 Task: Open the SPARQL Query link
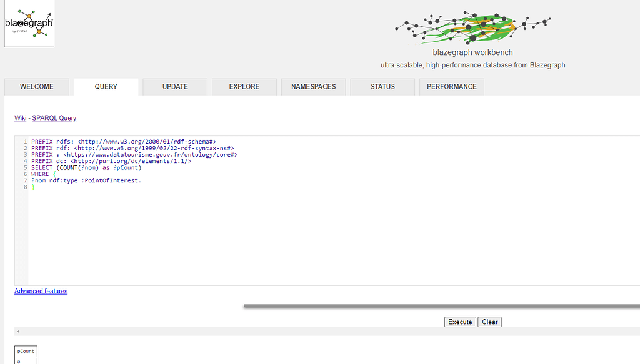(54, 118)
